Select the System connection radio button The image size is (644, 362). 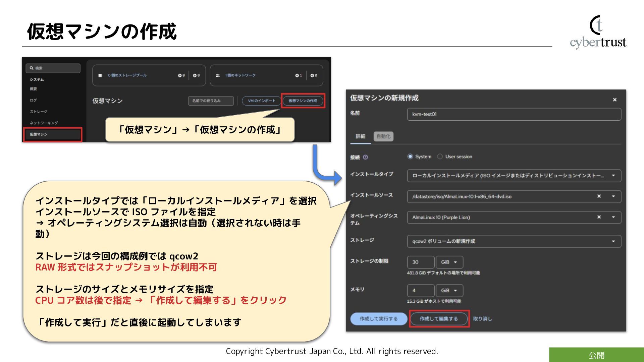coord(410,157)
